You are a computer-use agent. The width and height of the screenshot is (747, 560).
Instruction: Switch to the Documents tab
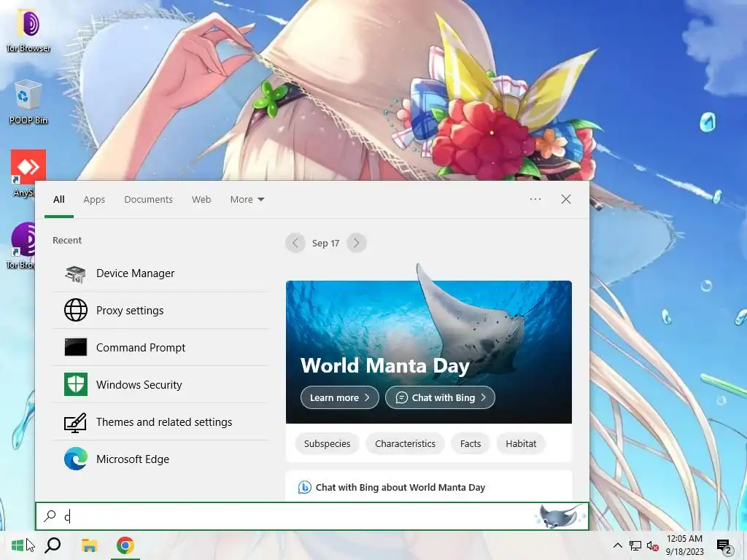(148, 200)
